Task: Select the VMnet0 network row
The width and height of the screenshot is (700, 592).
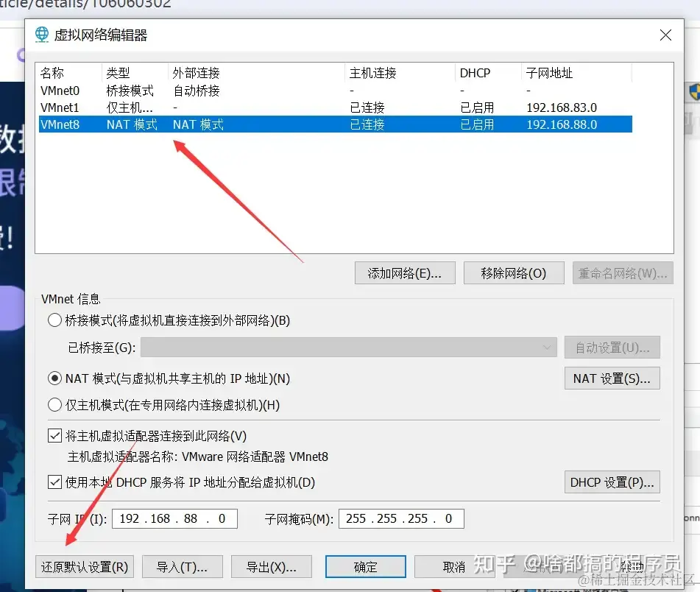Action: click(x=335, y=91)
